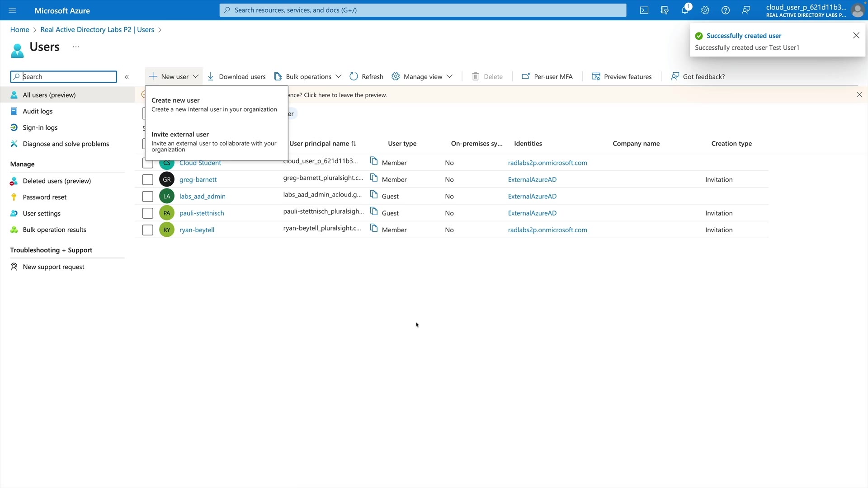Click the help question mark icon
This screenshot has width=868, height=488.
(x=725, y=10)
